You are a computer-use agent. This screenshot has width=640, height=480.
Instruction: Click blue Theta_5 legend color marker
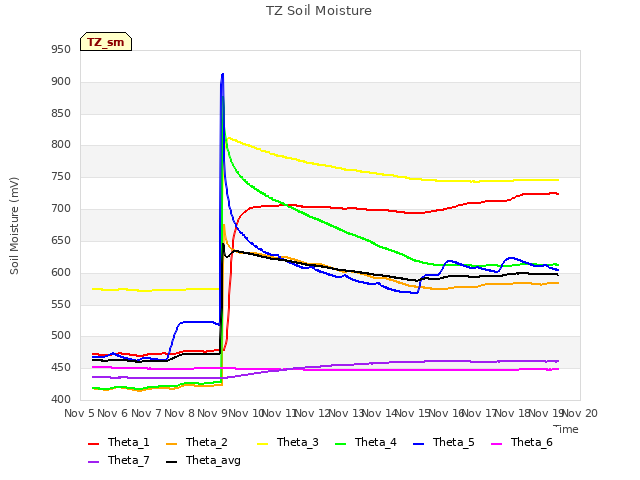[418, 444]
